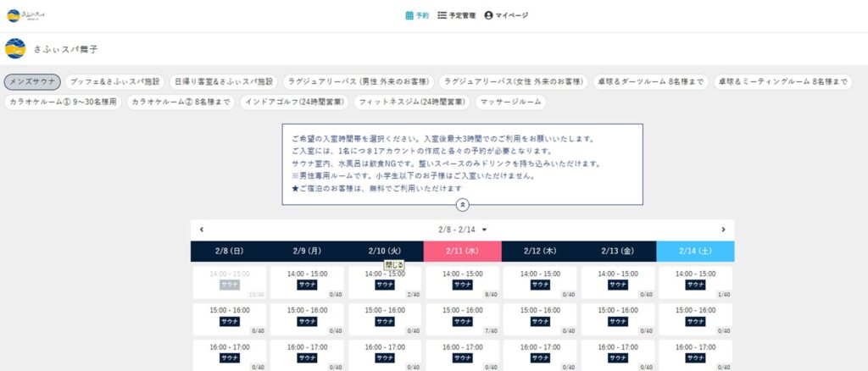Select カラオケルーム① 9〜30名様用 chip

point(63,102)
